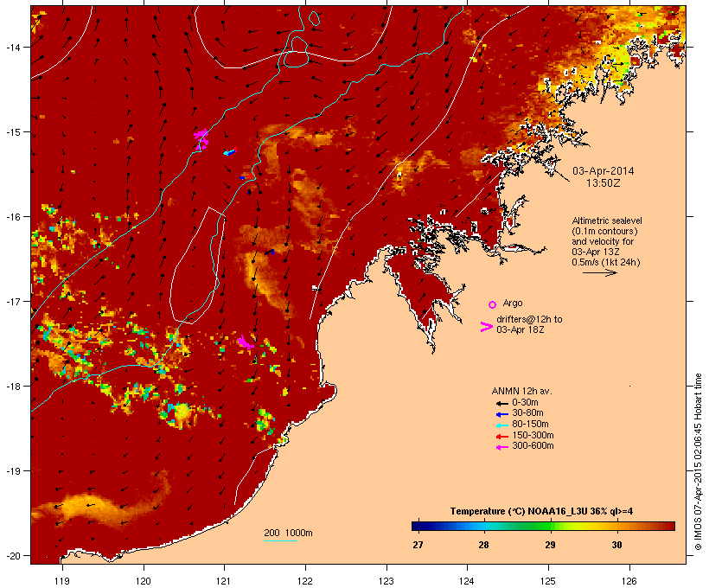Click the longitude axis label 121
The height and width of the screenshot is (588, 709).
pos(224,581)
